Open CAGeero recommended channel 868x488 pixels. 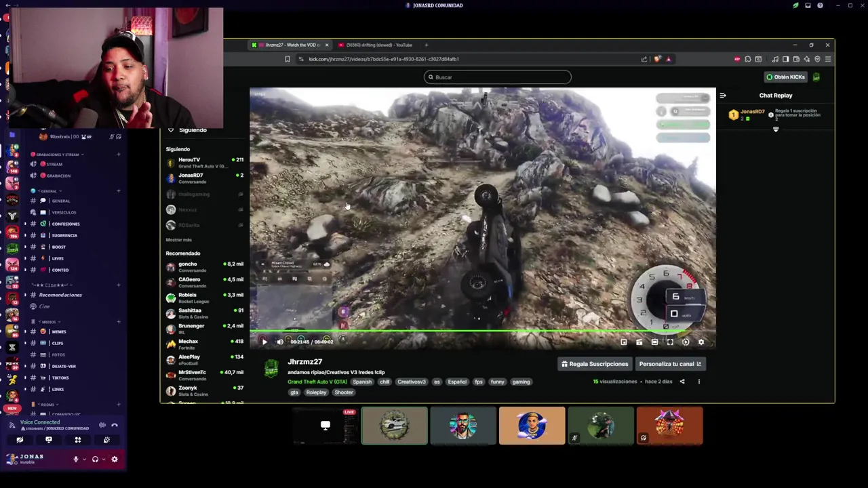tap(205, 283)
